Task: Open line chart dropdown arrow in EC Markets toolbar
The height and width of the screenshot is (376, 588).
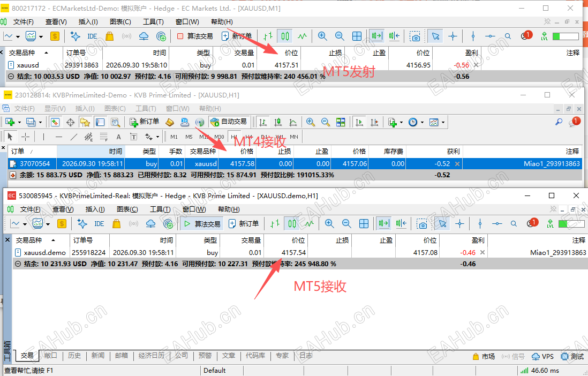Action: (18, 37)
